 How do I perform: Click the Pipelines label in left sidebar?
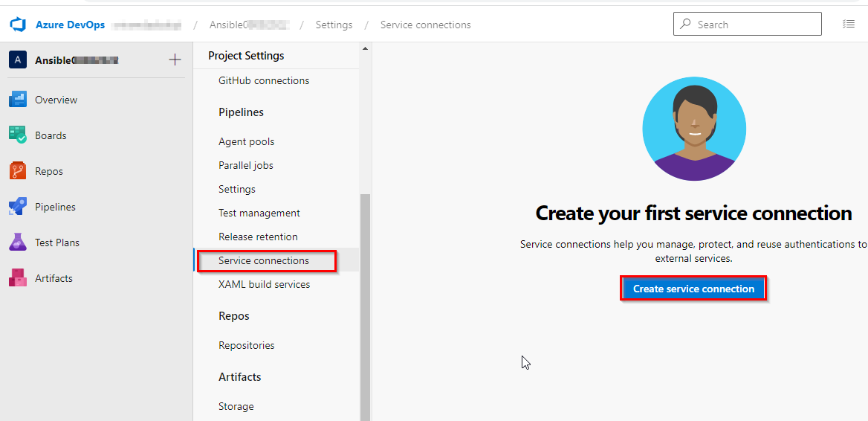[x=55, y=207]
